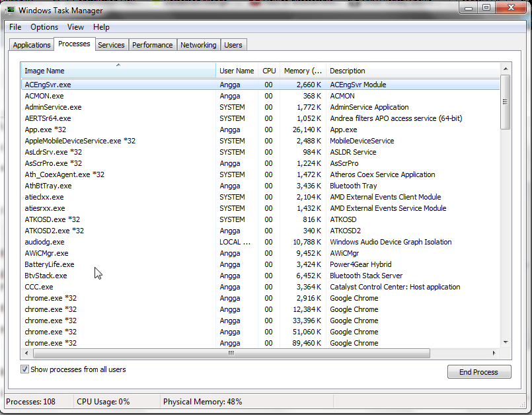Image resolution: width=532 pixels, height=415 pixels.
Task: Click the vertical scrollbar down arrow
Action: (x=506, y=342)
